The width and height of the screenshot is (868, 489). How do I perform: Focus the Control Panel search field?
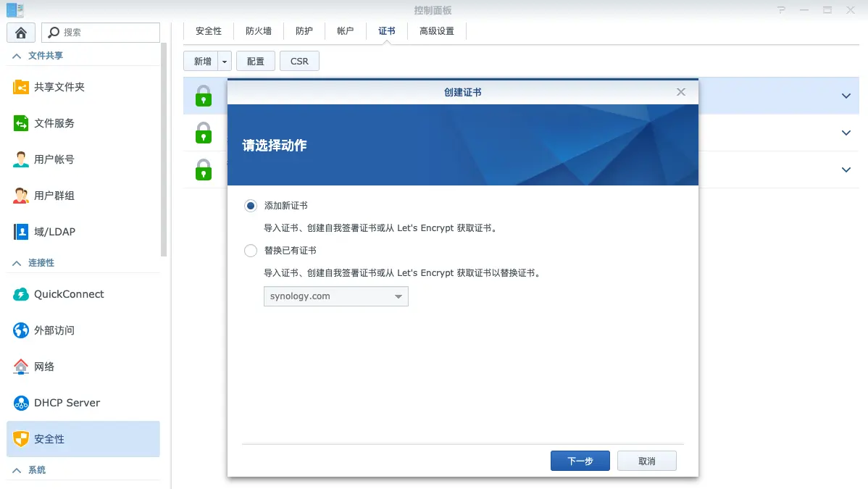click(x=101, y=33)
